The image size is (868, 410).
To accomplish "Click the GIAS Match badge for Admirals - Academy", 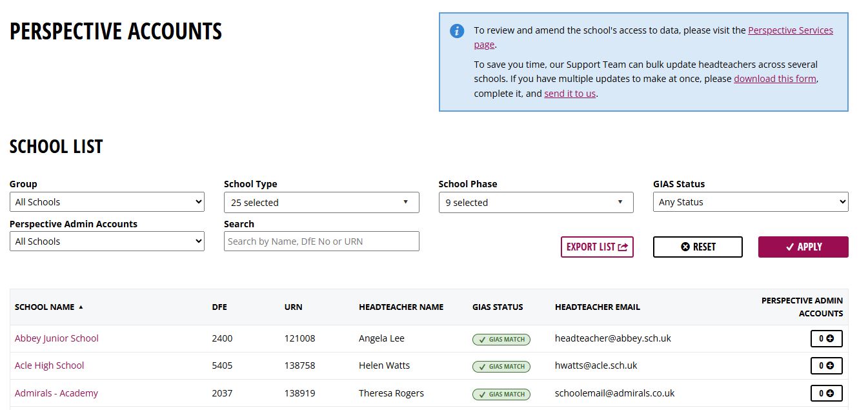I will point(501,394).
